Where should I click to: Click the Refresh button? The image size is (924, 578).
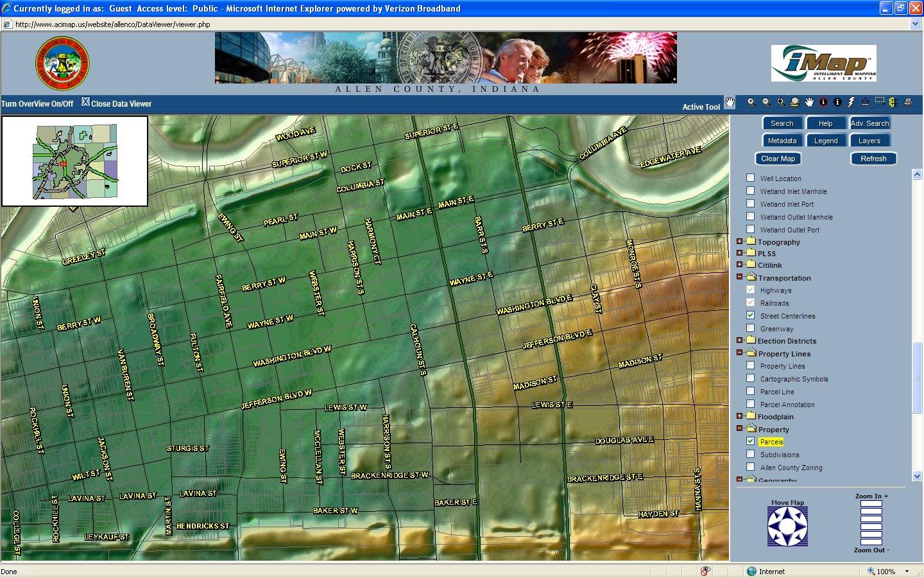coord(873,159)
